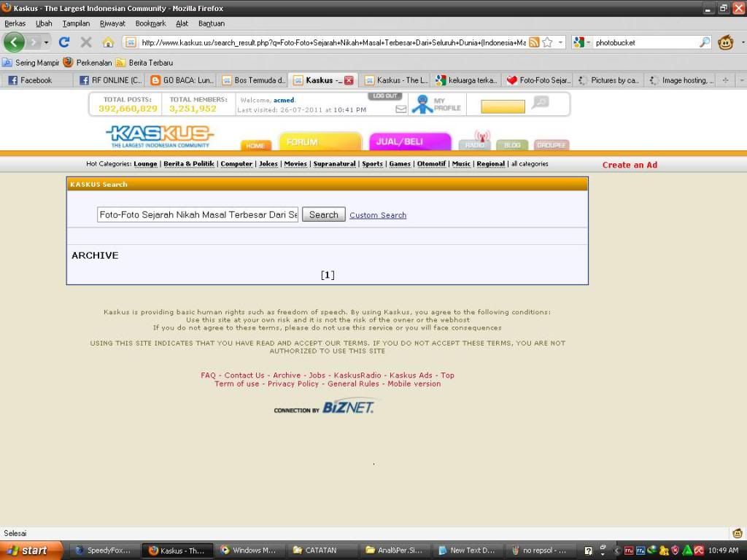Open the Tampilan menu
This screenshot has height=560, width=747.
point(76,23)
